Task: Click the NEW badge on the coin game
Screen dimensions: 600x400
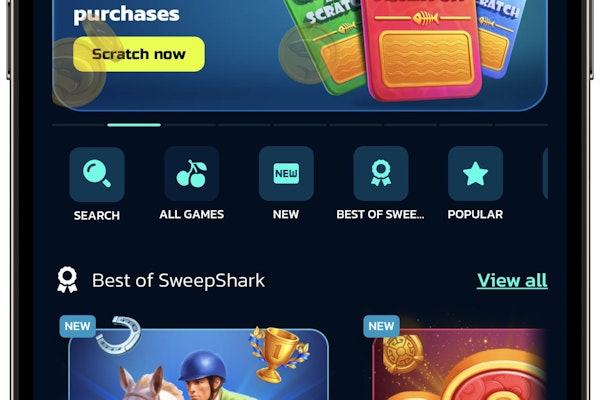Action: point(382,326)
